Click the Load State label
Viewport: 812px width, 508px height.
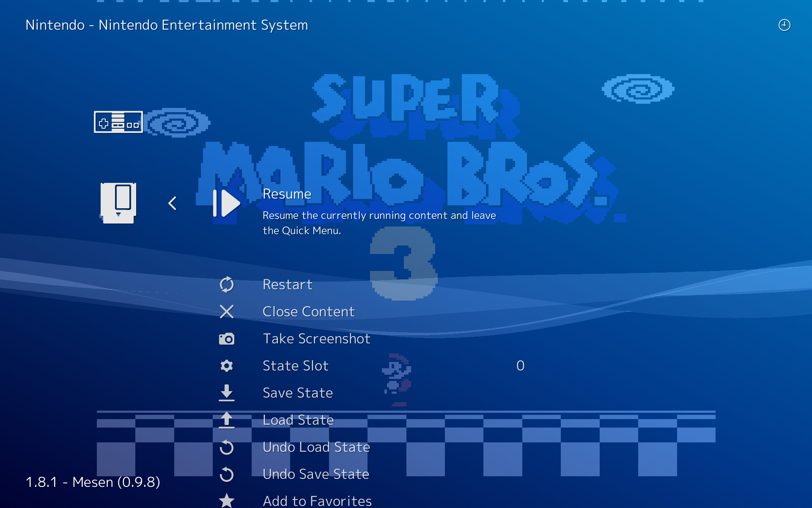(x=298, y=420)
